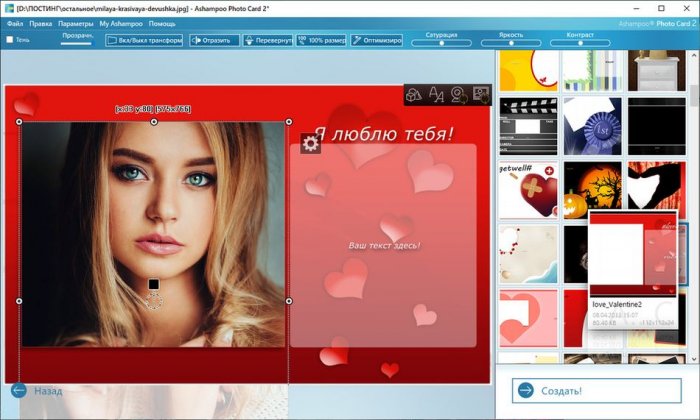Adjust the Контраст slider
The width and height of the screenshot is (700, 420).
pos(580,43)
